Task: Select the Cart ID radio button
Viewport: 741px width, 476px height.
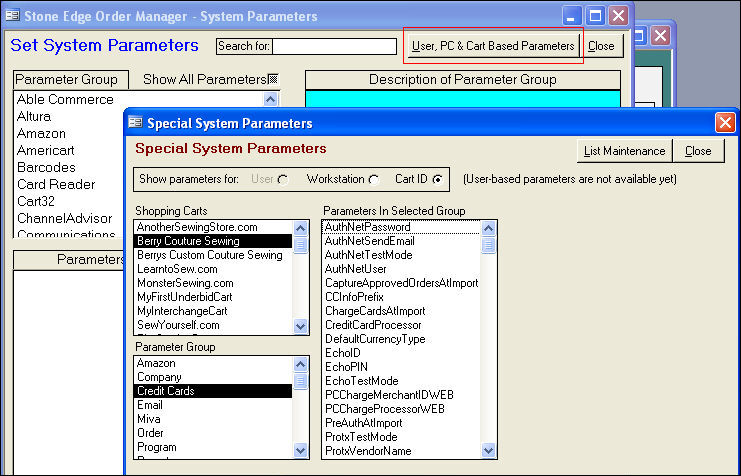Action: coord(438,180)
